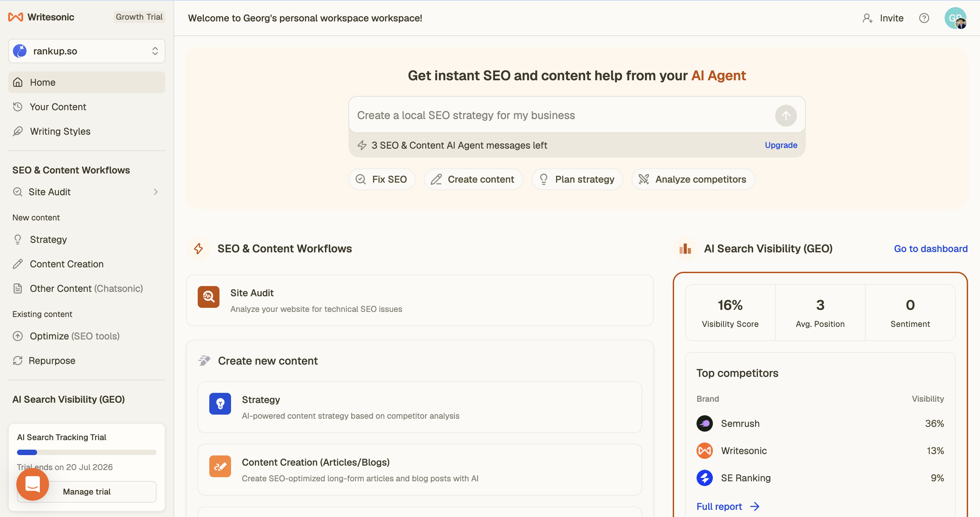
Task: Click the Invite person-plus icon
Action: 867,18
